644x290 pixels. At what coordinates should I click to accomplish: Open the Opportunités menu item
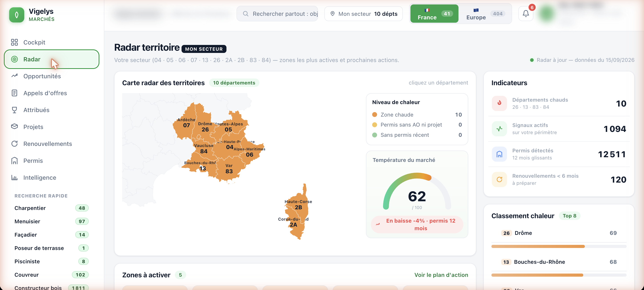52,76
